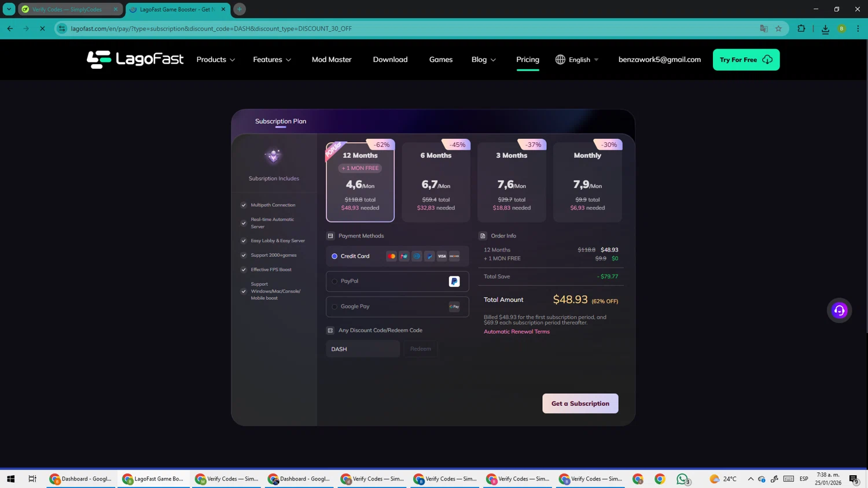Open Task View on taskbar
This screenshot has width=868, height=488.
(32, 479)
